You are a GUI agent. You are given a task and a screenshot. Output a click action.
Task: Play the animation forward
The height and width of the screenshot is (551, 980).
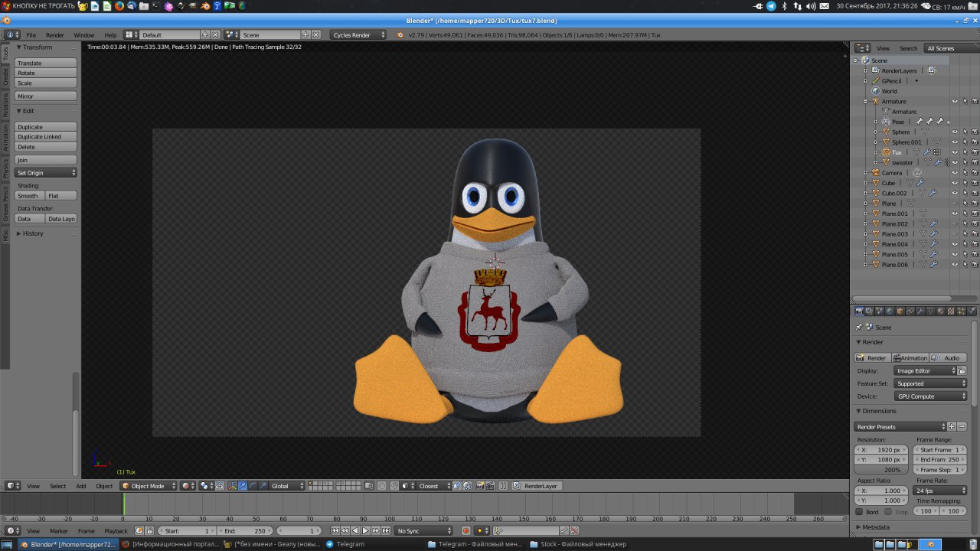pos(365,530)
